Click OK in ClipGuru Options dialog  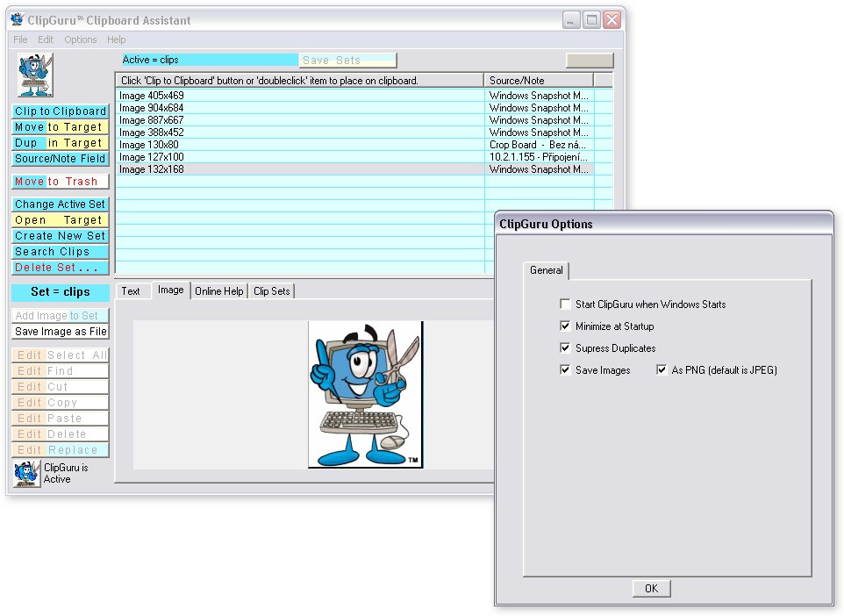(x=651, y=589)
